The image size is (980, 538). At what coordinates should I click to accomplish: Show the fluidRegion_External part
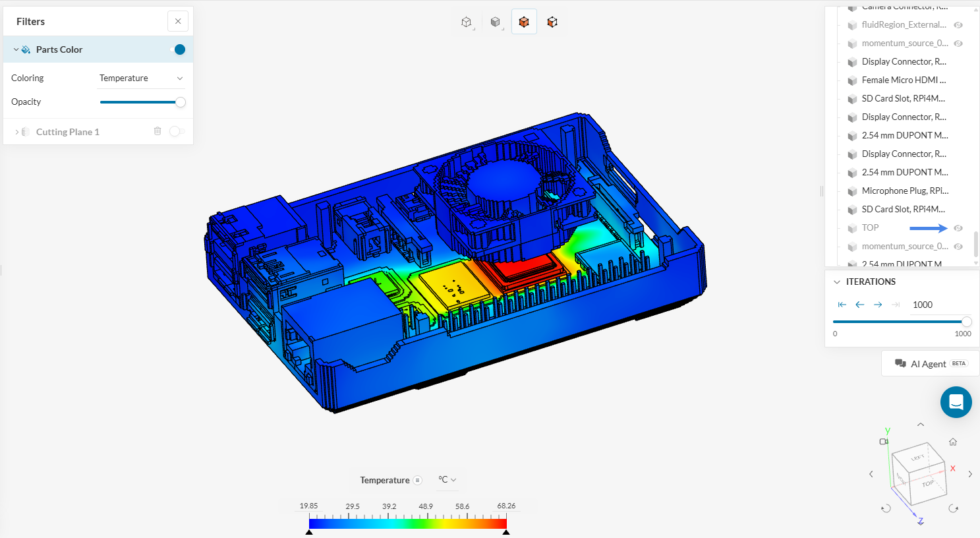[x=958, y=25]
